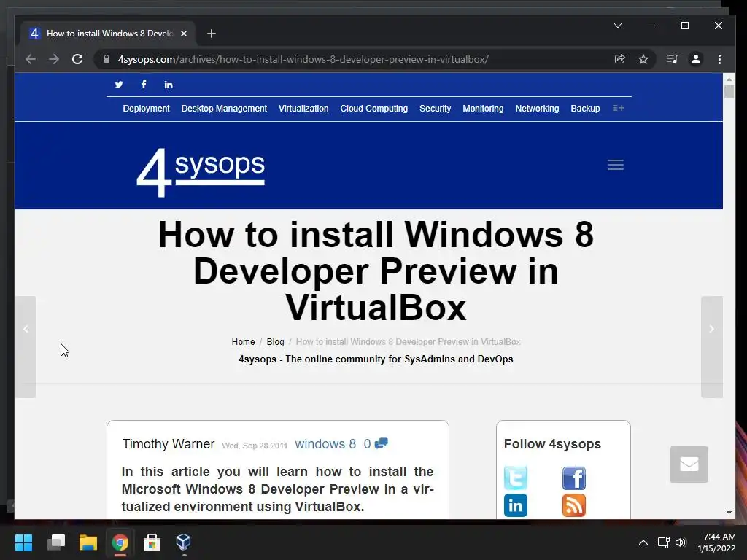Image resolution: width=747 pixels, height=560 pixels.
Task: Click the Chrome taskbar icon
Action: coord(120,542)
